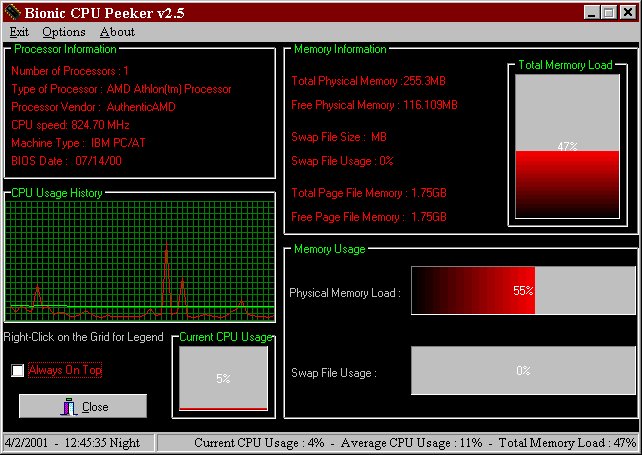This screenshot has height=455, width=642.
Task: Click status bar 'Average CPU Usage : 11%'
Action: (411, 443)
